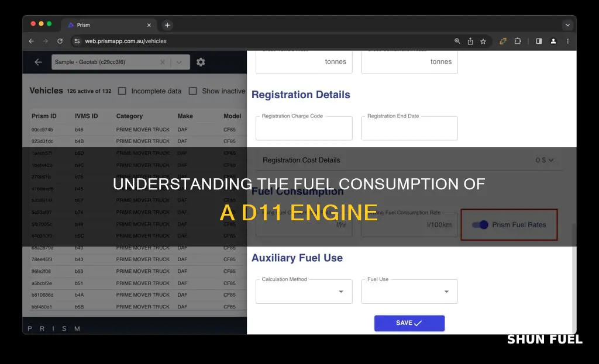Viewport: 599px width, 364px height.
Task: Click the l/100km fuel consumption rate field
Action: click(x=409, y=225)
